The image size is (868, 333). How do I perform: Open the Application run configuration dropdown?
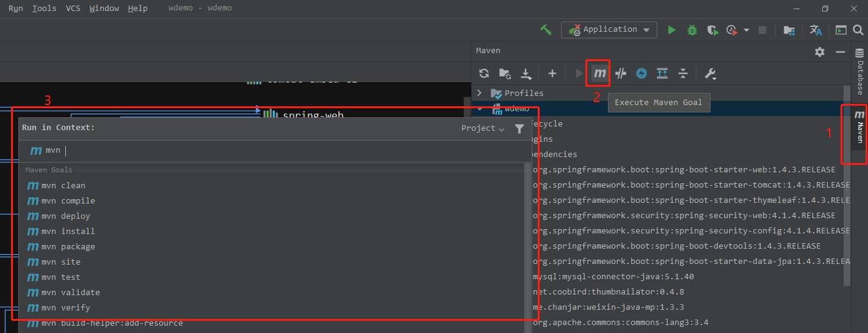(609, 29)
